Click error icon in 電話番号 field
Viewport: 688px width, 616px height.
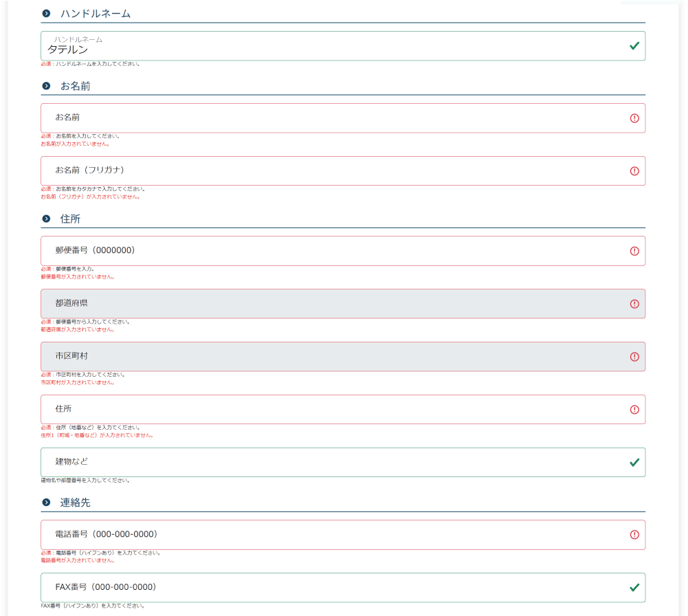coord(634,535)
